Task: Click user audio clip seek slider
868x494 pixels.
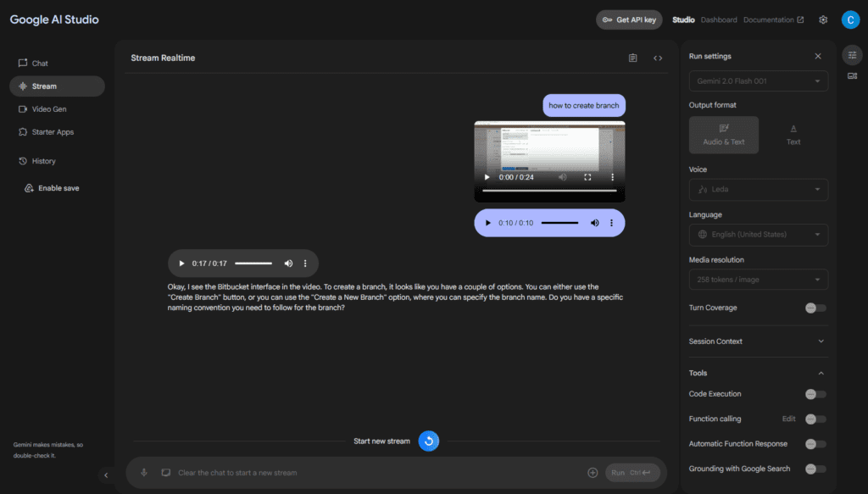Action: [559, 223]
